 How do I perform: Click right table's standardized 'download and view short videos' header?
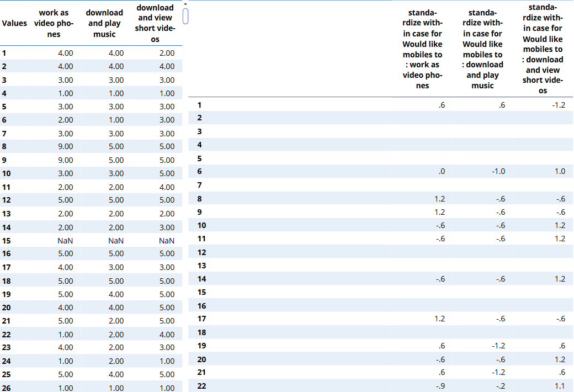click(543, 49)
